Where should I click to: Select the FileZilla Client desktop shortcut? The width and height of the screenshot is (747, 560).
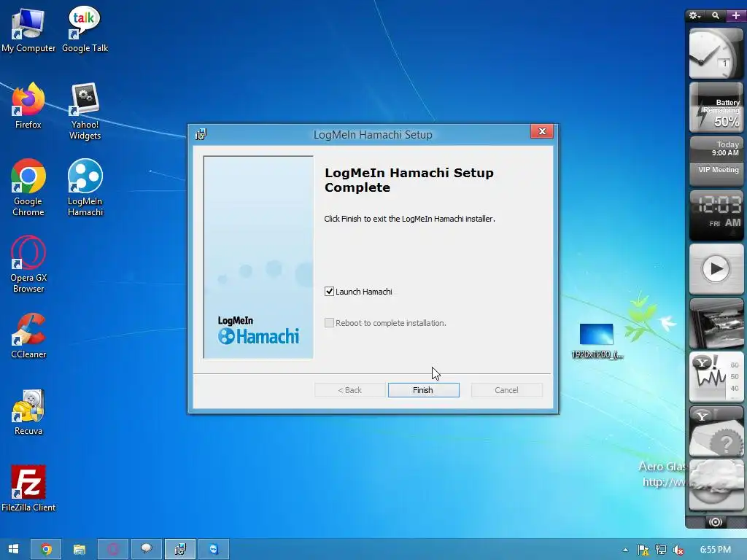tap(28, 489)
